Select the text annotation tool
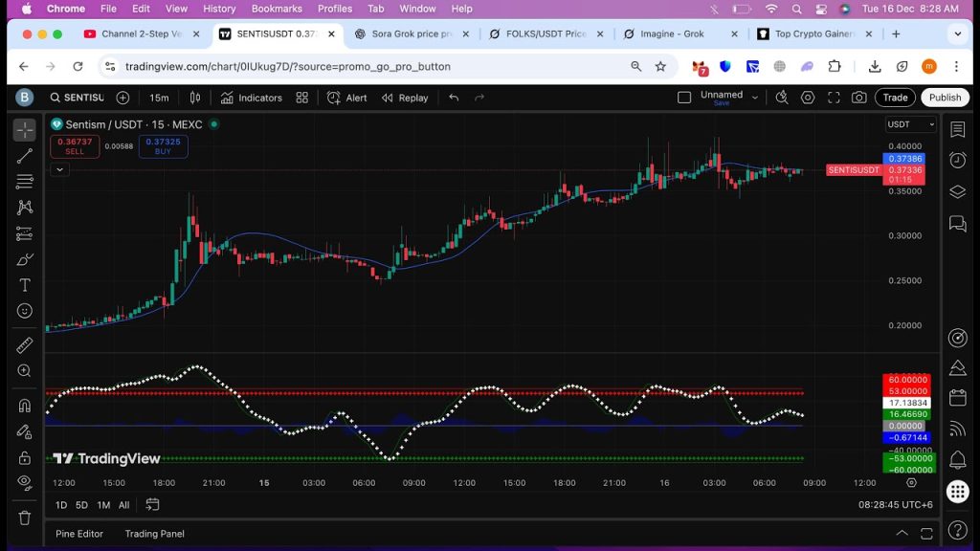This screenshot has width=980, height=551. coord(25,285)
